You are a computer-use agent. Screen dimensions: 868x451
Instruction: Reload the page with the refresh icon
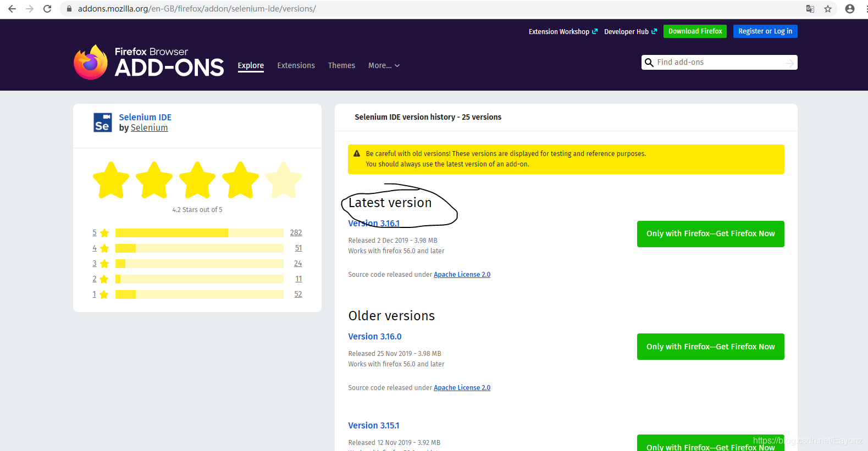(x=47, y=9)
